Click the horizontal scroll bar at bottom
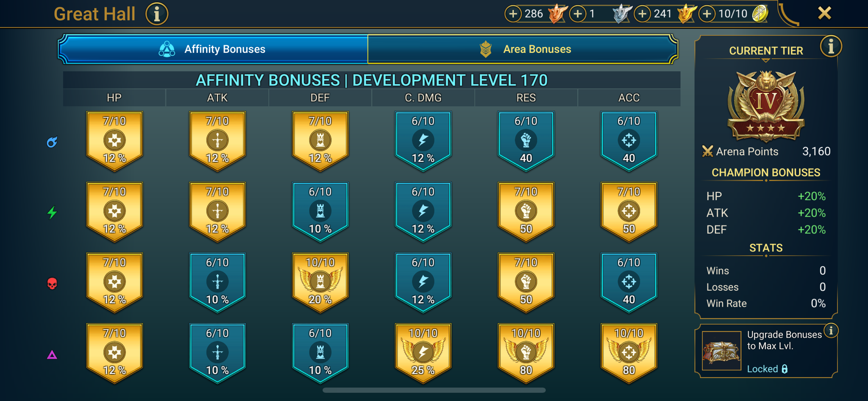The width and height of the screenshot is (868, 401). [434, 390]
